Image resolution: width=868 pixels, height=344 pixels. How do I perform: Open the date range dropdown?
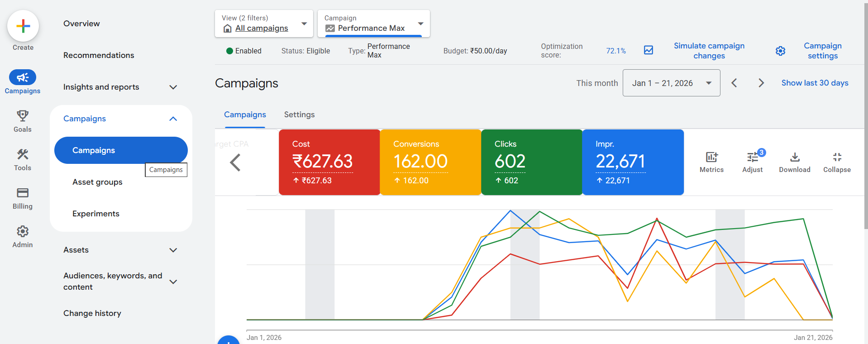[x=671, y=83]
